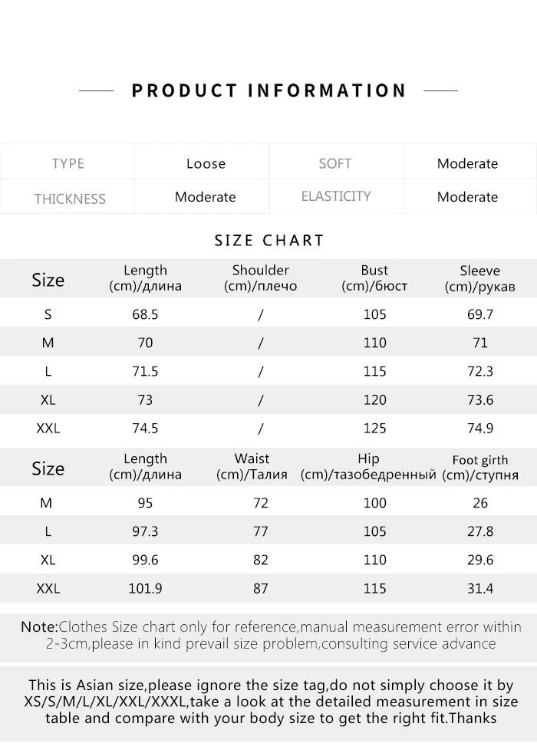Select the Foot girth column header
The width and height of the screenshot is (537, 756).
480,467
